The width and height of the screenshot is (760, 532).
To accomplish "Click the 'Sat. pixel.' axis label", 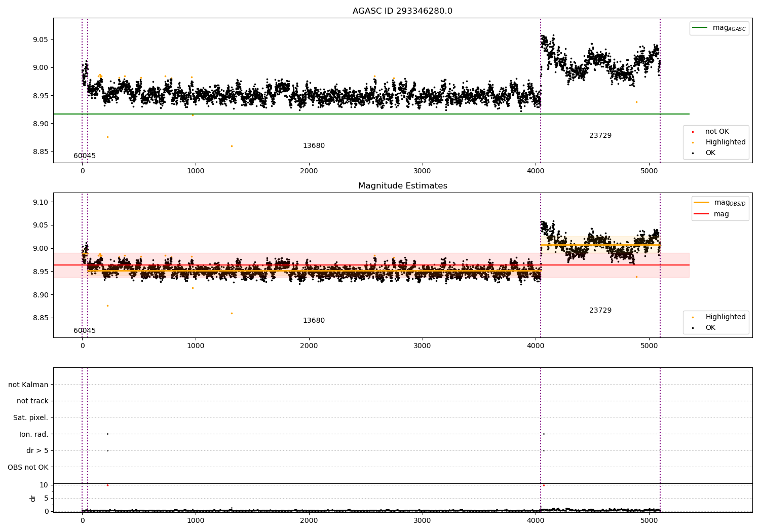I will coord(31,418).
